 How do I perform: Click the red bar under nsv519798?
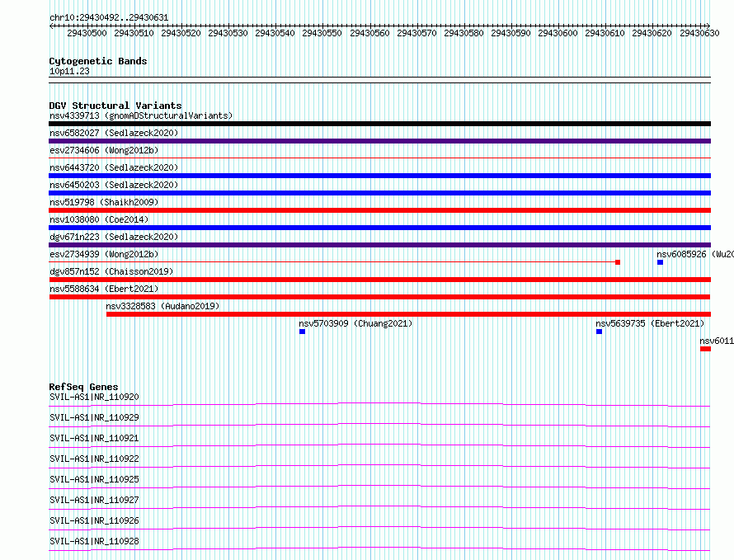pos(379,210)
